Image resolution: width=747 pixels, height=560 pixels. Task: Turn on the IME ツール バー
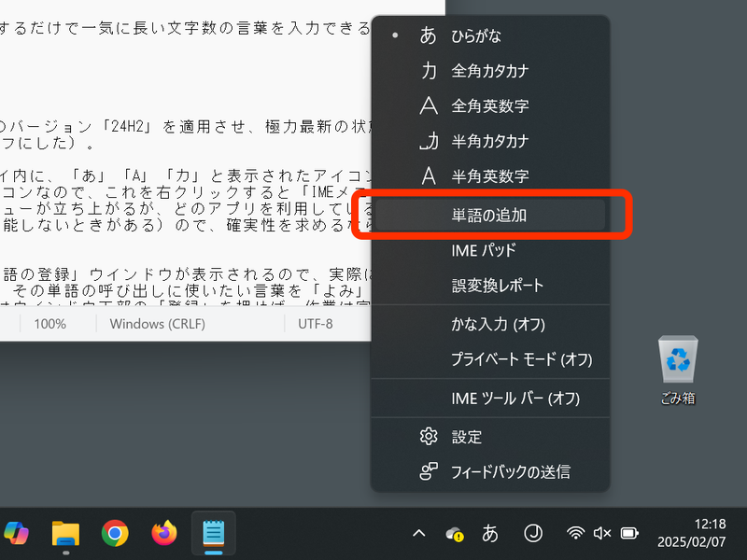[490, 399]
